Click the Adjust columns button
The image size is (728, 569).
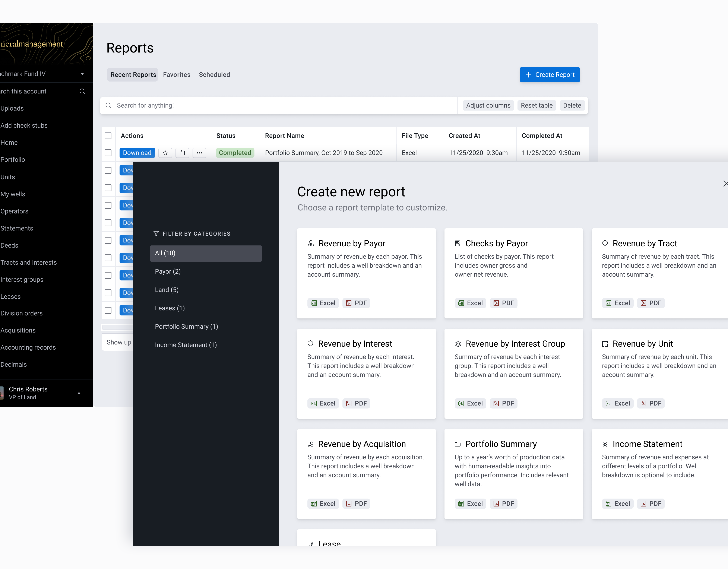488,105
